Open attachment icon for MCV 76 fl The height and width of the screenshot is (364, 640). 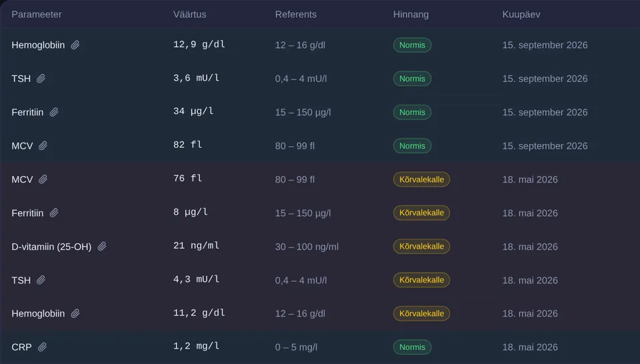(x=43, y=179)
